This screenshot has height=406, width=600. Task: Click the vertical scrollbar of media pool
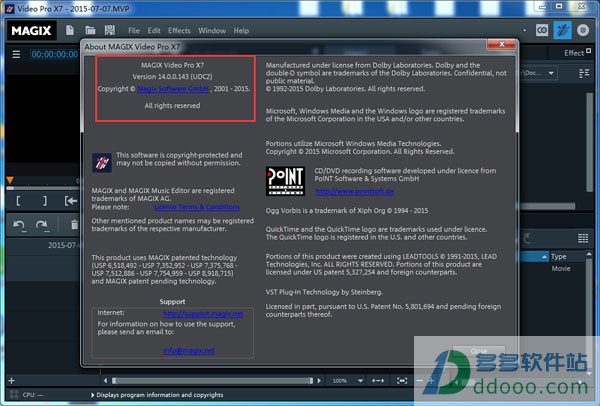tap(590, 142)
